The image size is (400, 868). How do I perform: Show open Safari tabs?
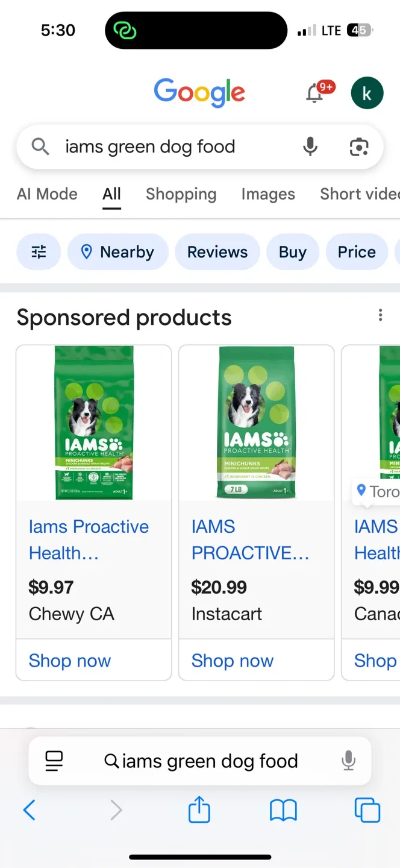coord(366,810)
